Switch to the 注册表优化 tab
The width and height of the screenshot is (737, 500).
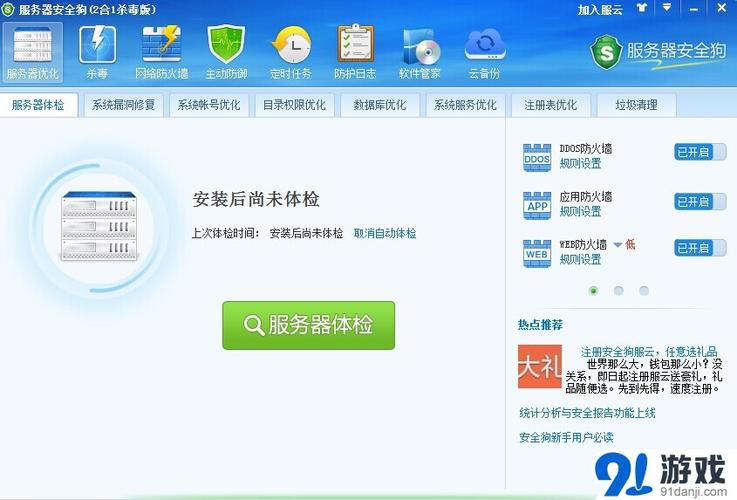point(551,105)
